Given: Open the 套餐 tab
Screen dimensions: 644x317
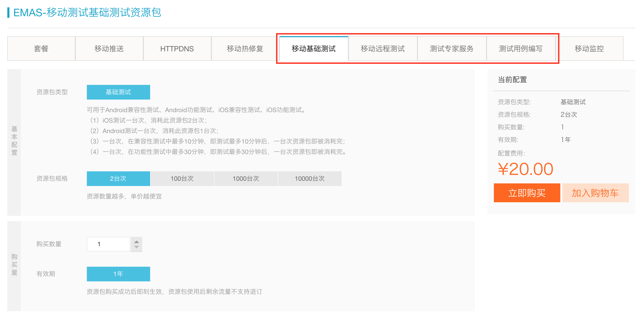Looking at the screenshot, I should [41, 48].
